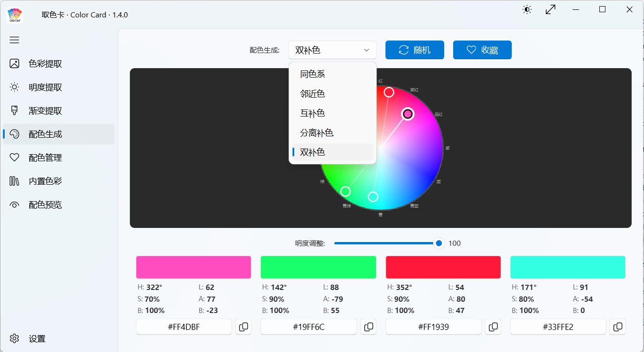This screenshot has width=644, height=352.
Task: Toggle the light/dark theme icon
Action: point(527,9)
